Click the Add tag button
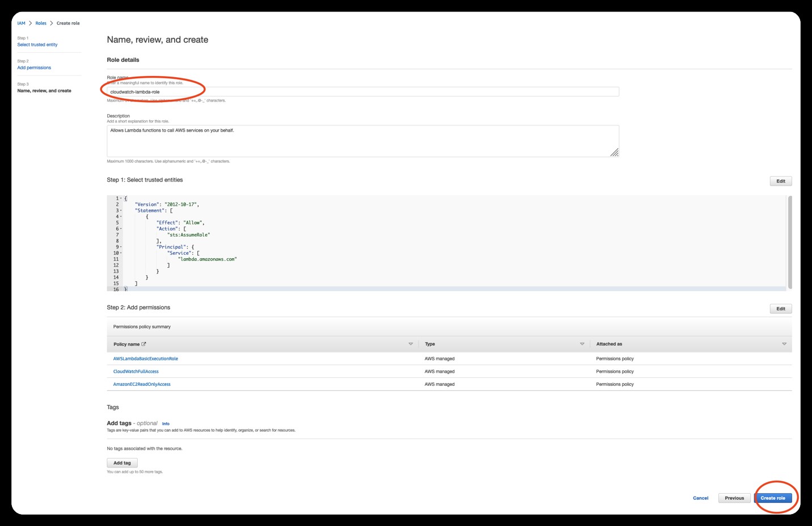The height and width of the screenshot is (526, 812). [122, 462]
